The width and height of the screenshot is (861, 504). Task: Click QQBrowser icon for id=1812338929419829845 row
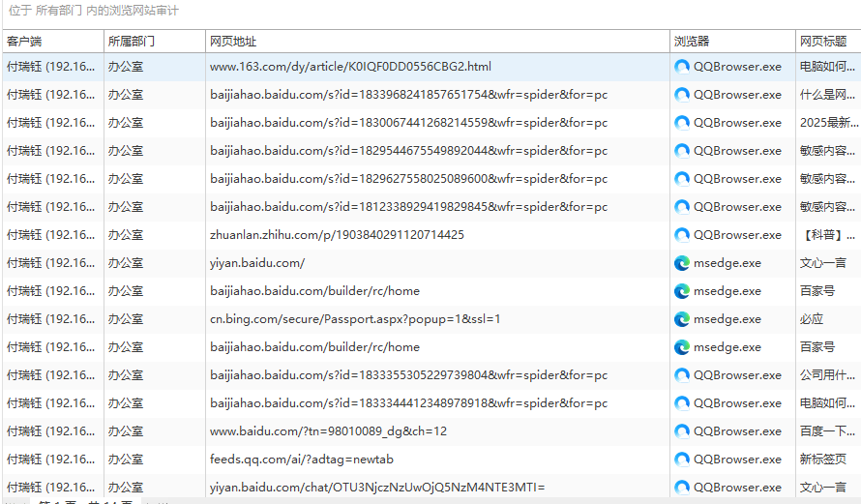pos(681,207)
